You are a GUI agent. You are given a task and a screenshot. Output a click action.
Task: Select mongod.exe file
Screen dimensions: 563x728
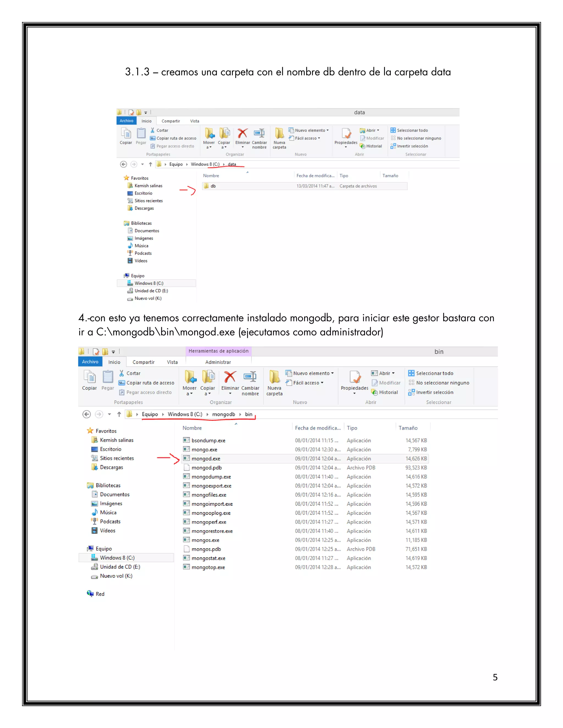pos(305,459)
